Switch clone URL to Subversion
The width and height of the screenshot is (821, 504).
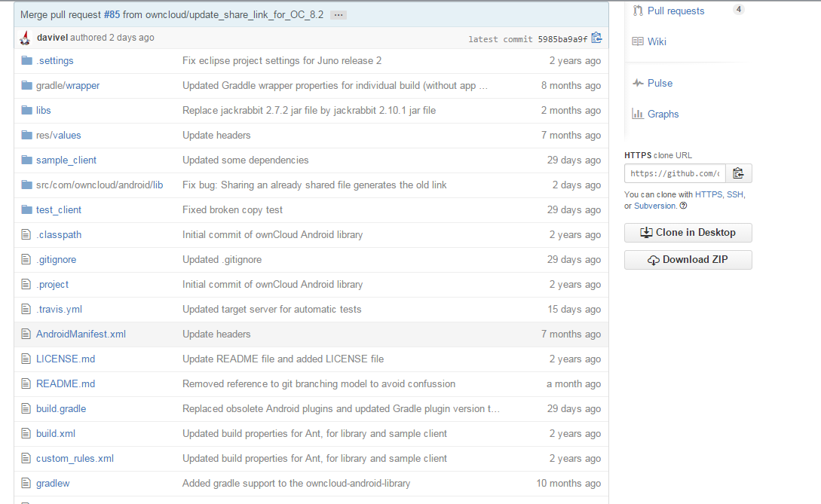point(654,206)
